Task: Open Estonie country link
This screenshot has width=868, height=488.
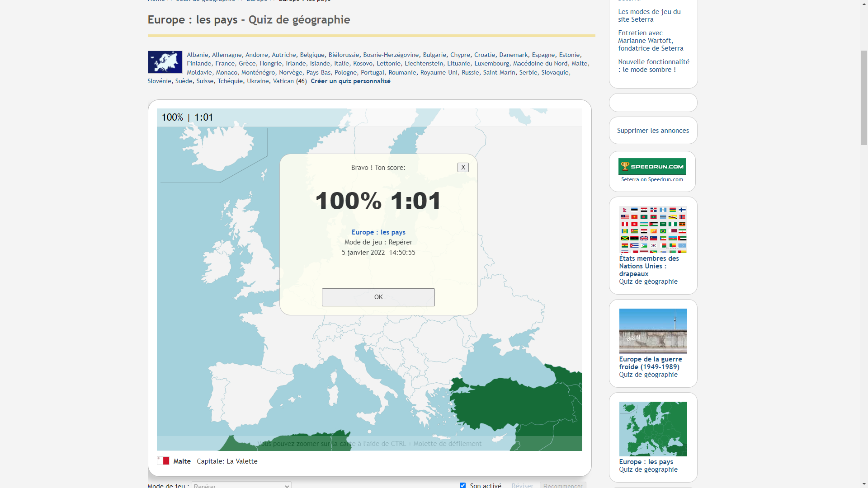Action: [x=569, y=55]
